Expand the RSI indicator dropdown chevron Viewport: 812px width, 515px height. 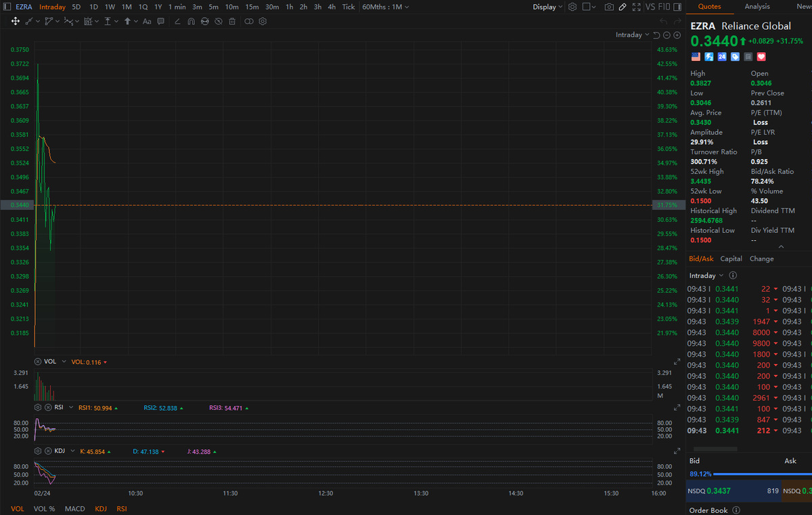72,407
